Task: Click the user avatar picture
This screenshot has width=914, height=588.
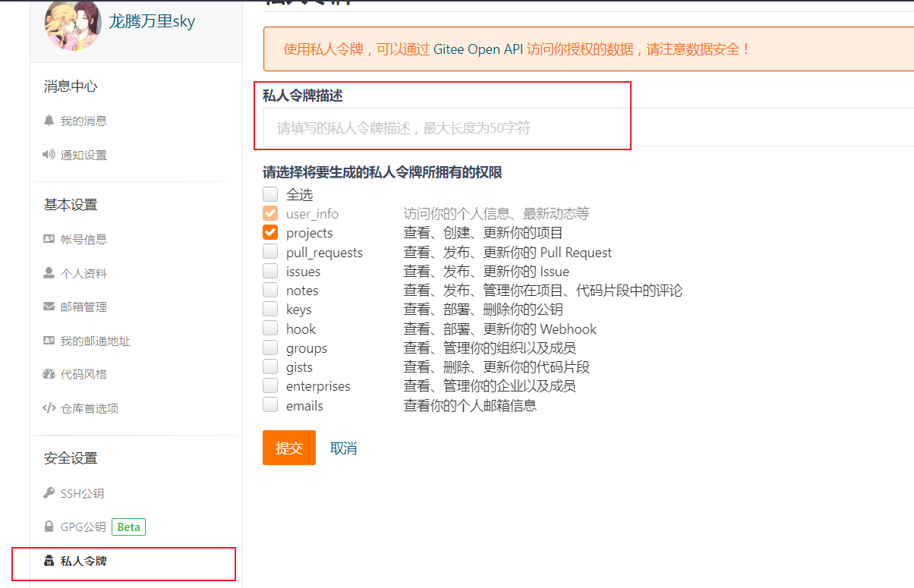Action: pos(73,24)
